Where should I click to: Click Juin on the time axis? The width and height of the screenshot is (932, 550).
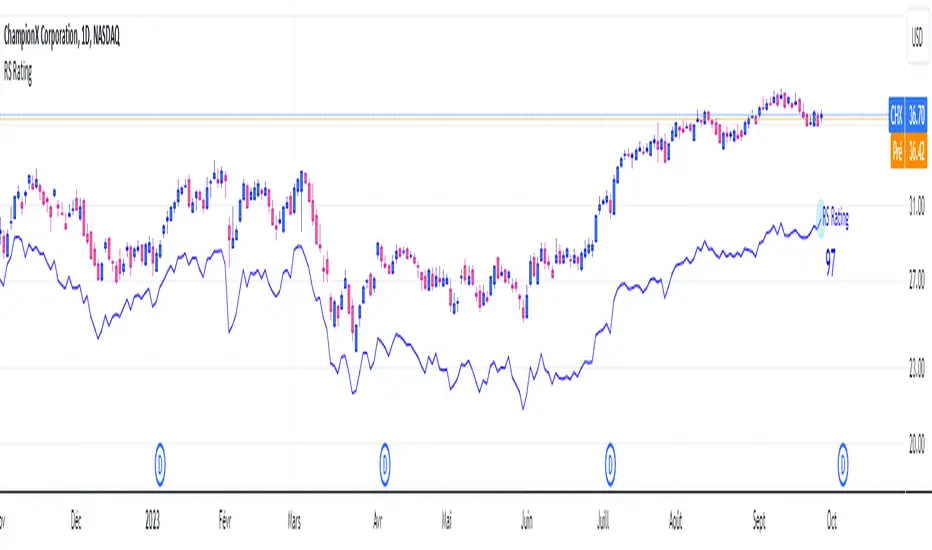527,520
